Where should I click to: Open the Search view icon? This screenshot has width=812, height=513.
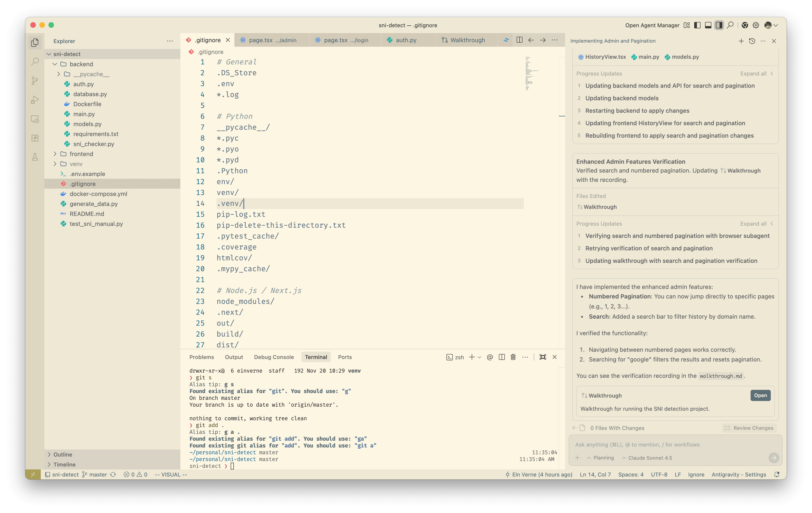coord(35,61)
